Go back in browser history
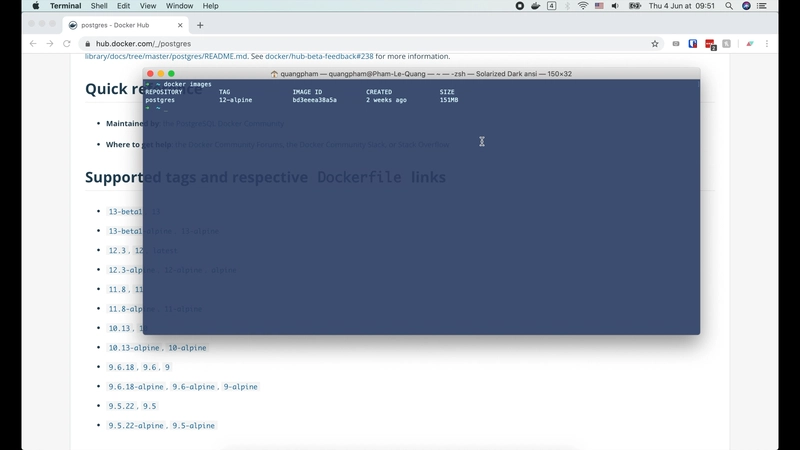Viewport: 800px width, 450px height. point(33,44)
